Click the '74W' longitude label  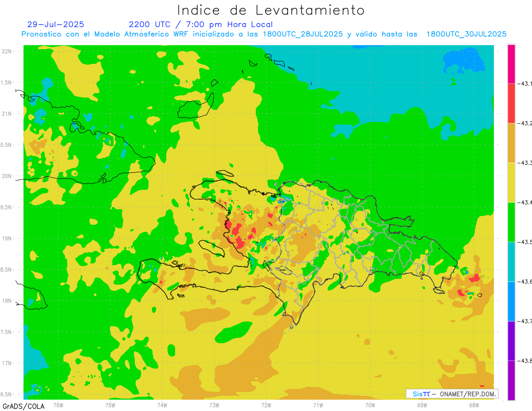[162, 405]
